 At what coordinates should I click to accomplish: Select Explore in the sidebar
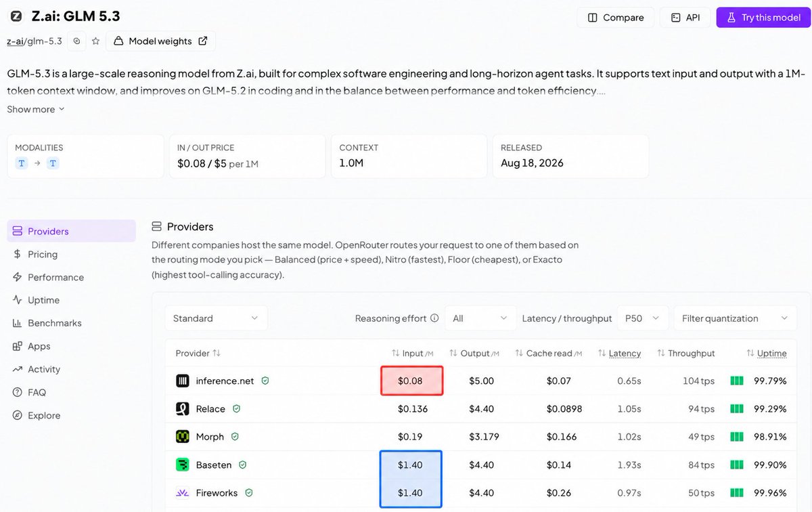(x=36, y=415)
